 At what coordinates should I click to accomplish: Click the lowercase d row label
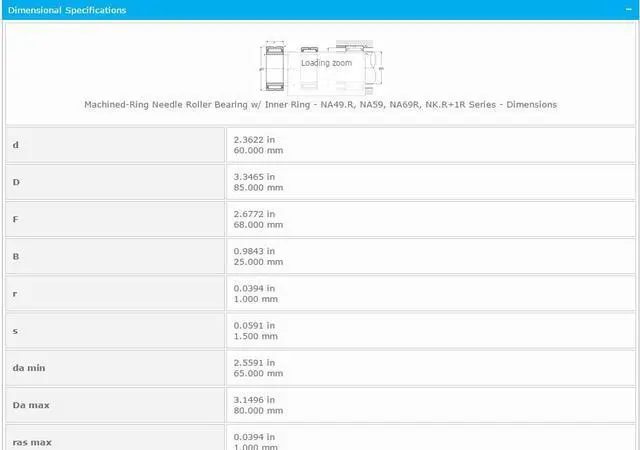(x=15, y=145)
